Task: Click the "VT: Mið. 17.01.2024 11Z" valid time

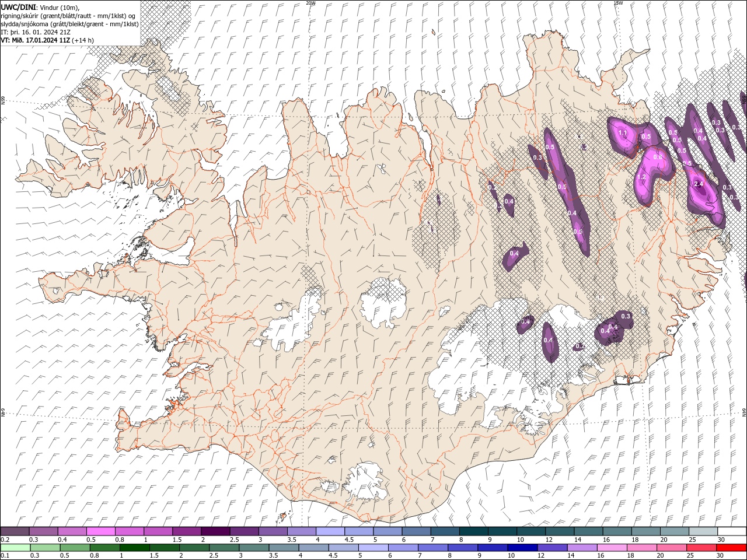Action: click(36, 40)
